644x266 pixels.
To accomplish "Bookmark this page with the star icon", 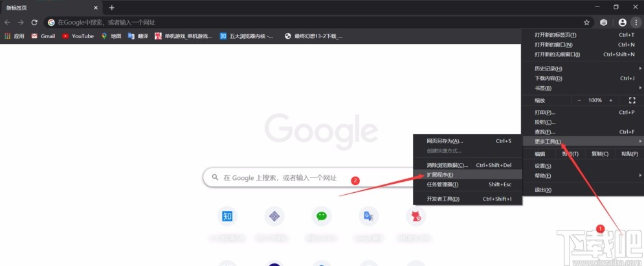I will pyautogui.click(x=586, y=23).
